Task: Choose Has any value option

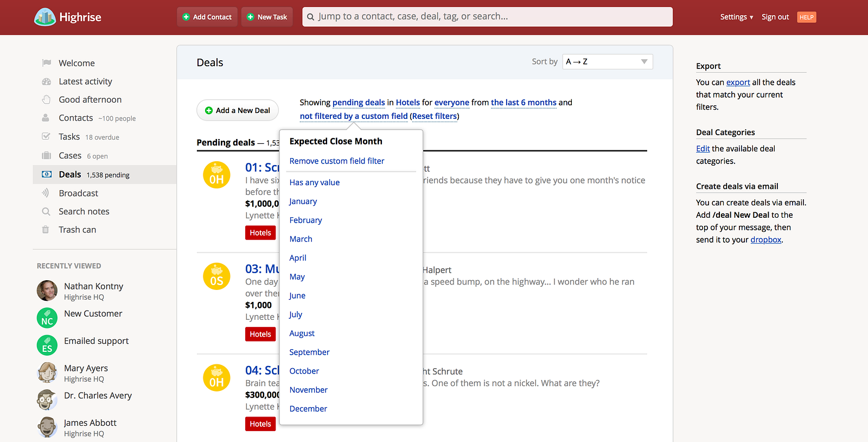Action: (x=315, y=182)
